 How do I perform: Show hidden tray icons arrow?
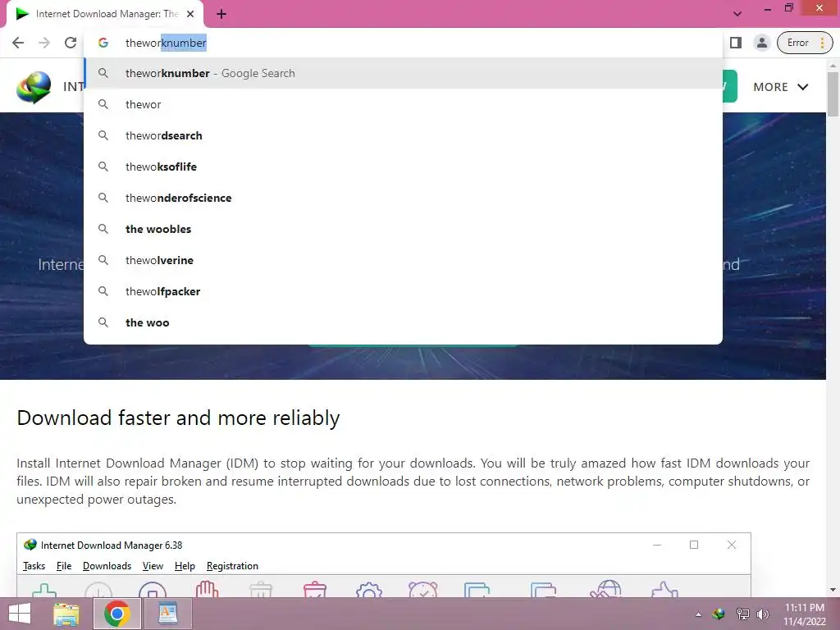click(698, 614)
